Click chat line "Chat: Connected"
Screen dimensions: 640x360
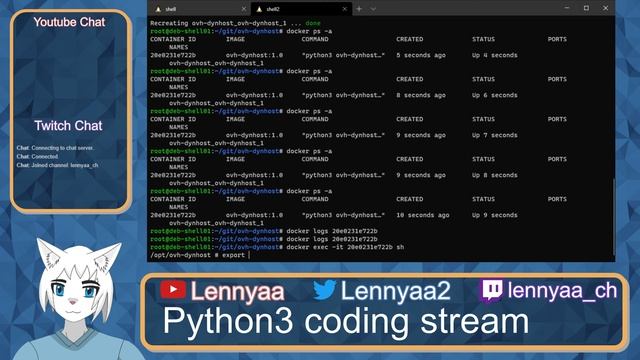point(37,156)
